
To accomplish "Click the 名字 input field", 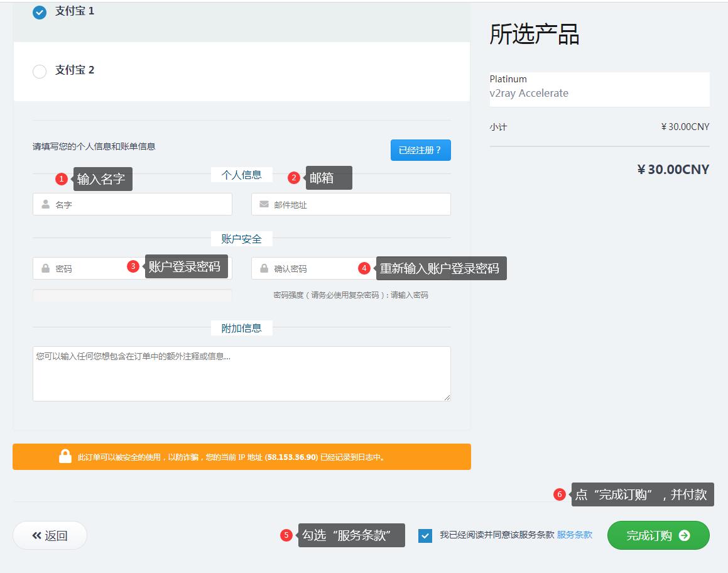I will pyautogui.click(x=141, y=205).
